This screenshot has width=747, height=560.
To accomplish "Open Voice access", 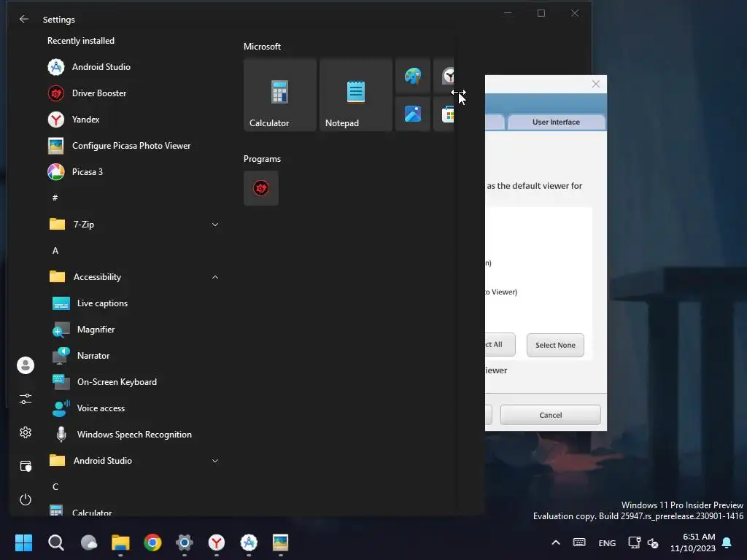I will tap(88, 408).
